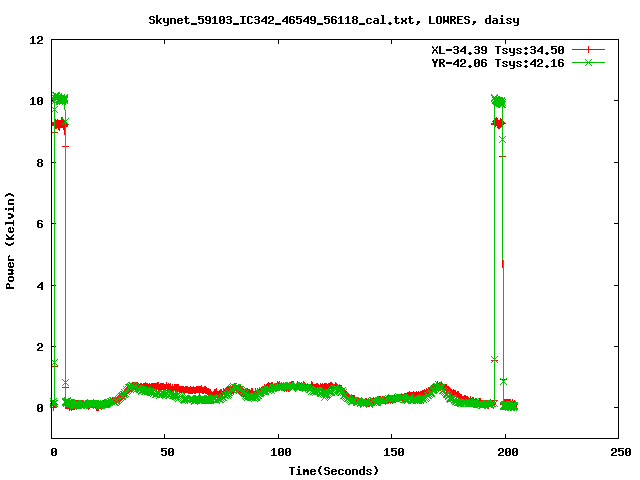Screen dimensions: 640x480
Task: Click the x-axis tick label 50
Action: 167,452
